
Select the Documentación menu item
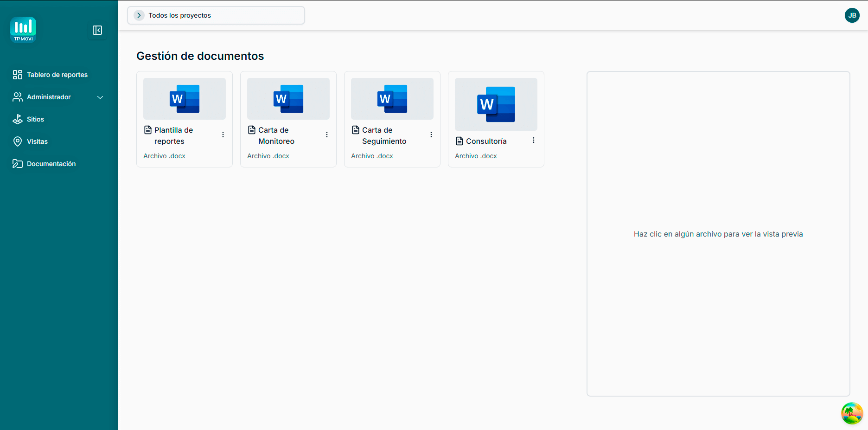tap(51, 164)
